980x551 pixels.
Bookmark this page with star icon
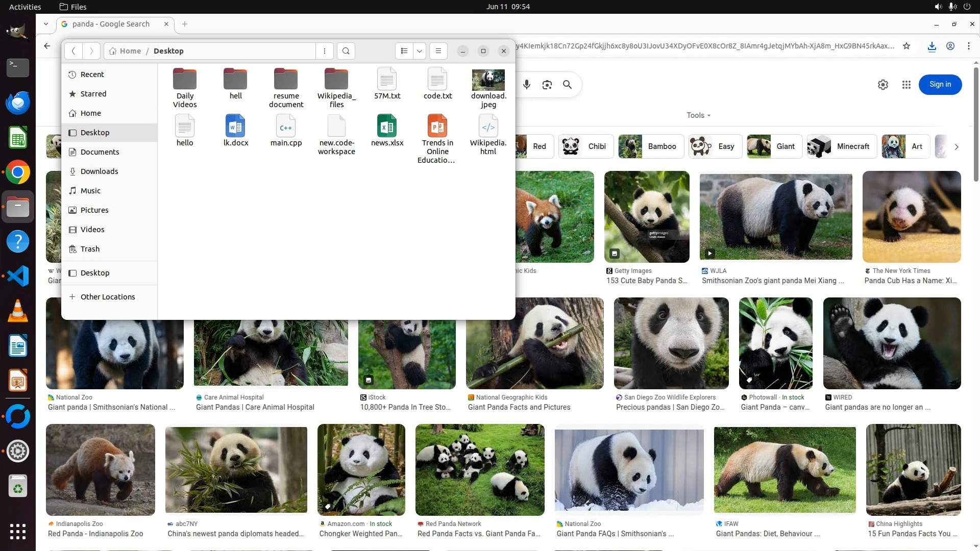point(906,46)
